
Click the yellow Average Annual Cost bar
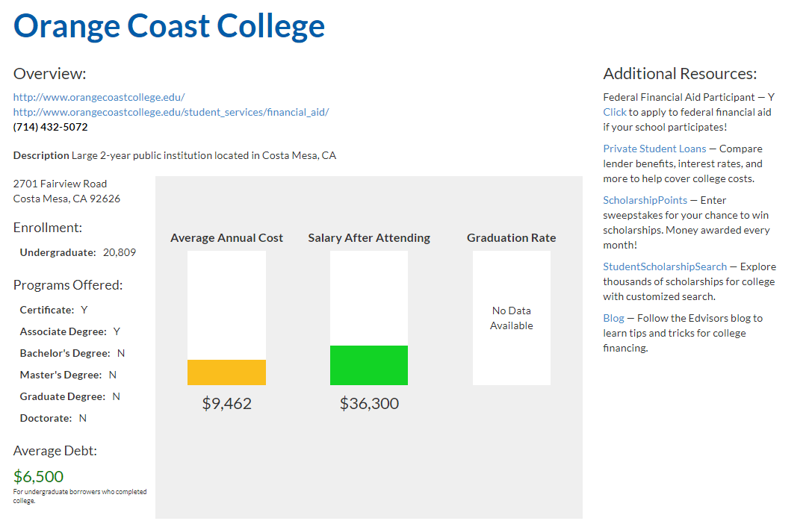(x=227, y=372)
